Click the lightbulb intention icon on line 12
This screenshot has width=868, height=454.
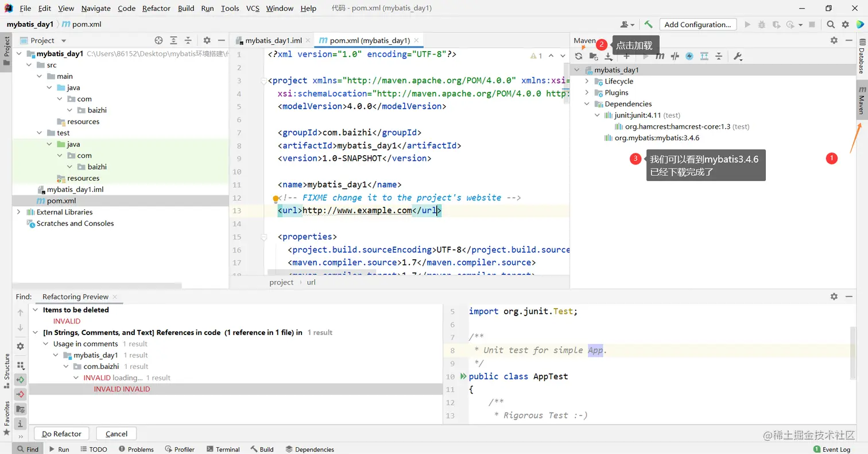(x=276, y=199)
